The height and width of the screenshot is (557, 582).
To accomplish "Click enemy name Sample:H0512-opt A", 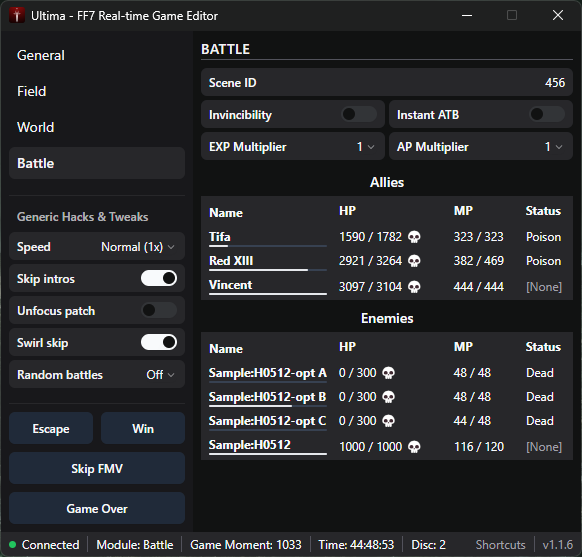I will [268, 373].
